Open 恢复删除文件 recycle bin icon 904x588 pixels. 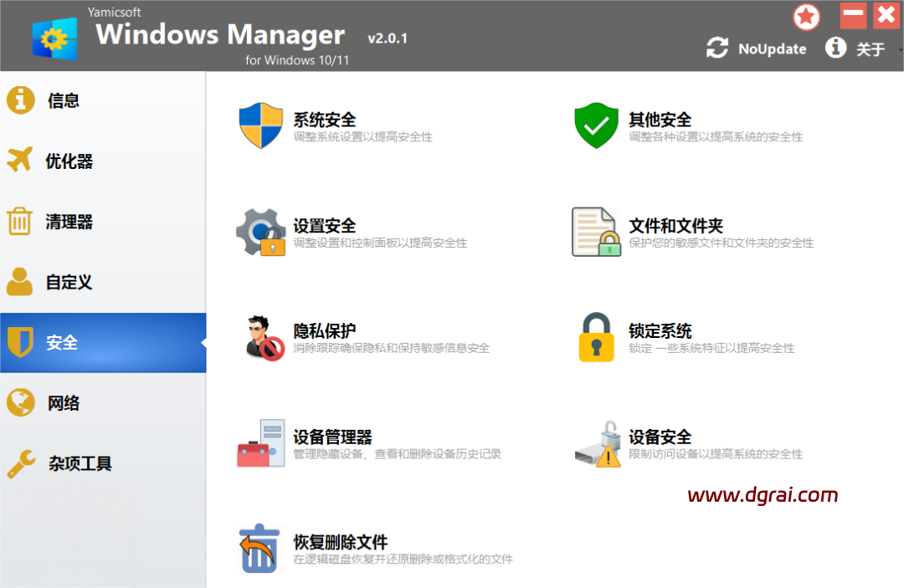coord(259,549)
